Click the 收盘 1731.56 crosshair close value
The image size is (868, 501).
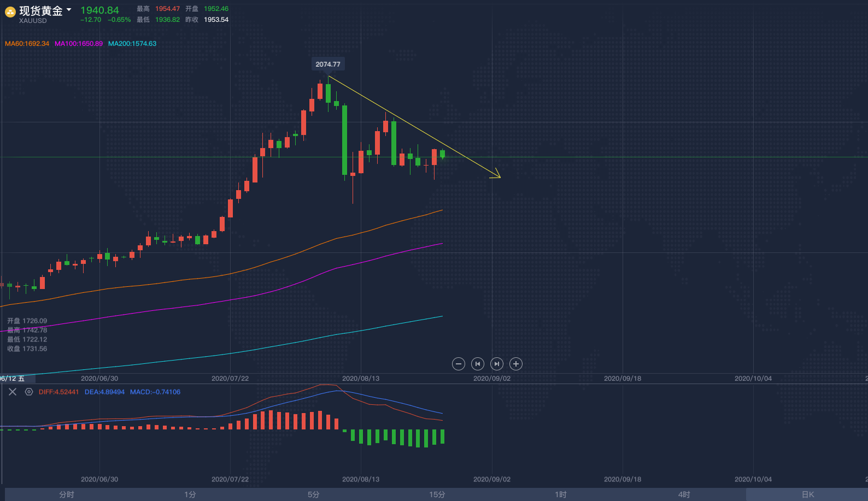point(27,349)
